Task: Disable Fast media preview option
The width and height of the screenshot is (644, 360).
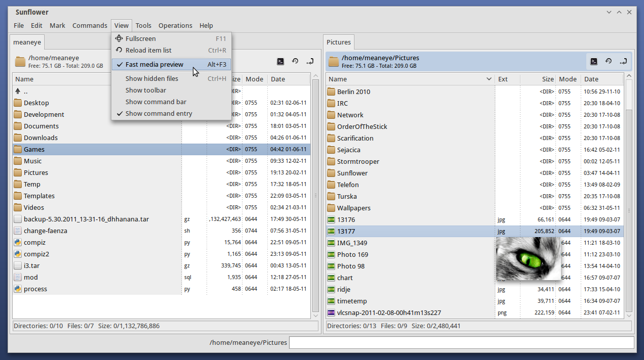Action: [x=154, y=65]
